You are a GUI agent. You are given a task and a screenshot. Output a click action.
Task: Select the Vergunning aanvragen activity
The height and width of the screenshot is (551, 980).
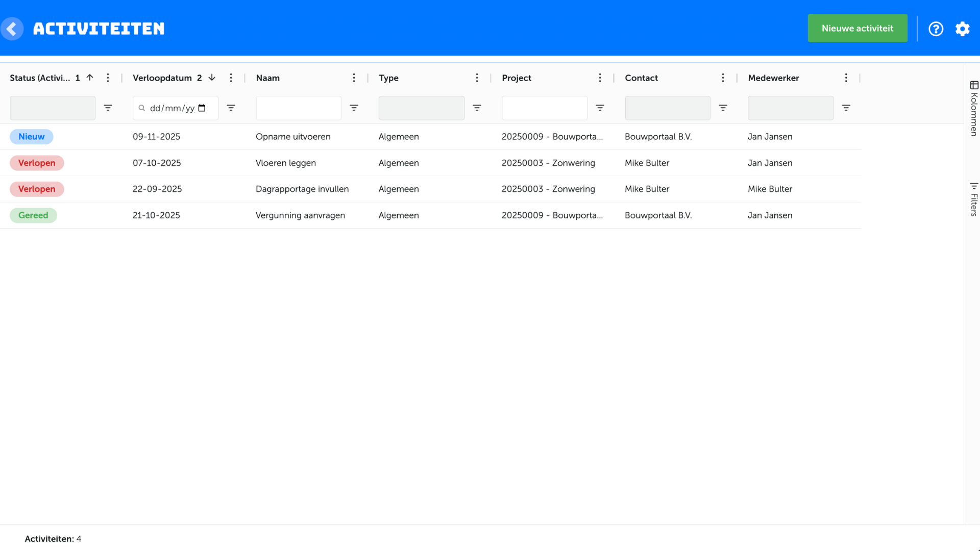300,215
